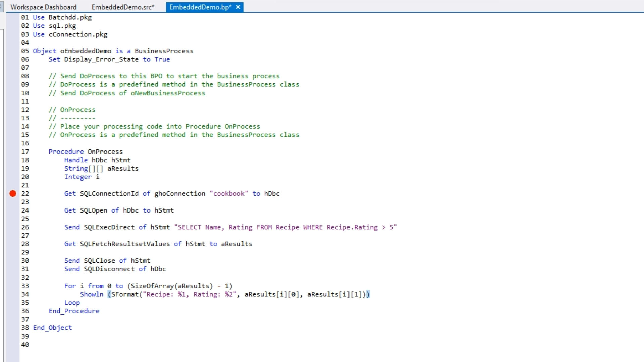Screen dimensions: 644x362
Task: Click the BusinessProcess class name on line 05
Action: tap(164, 51)
